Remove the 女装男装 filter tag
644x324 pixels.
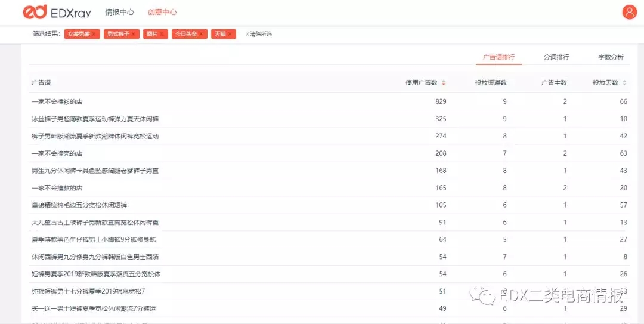pos(94,34)
